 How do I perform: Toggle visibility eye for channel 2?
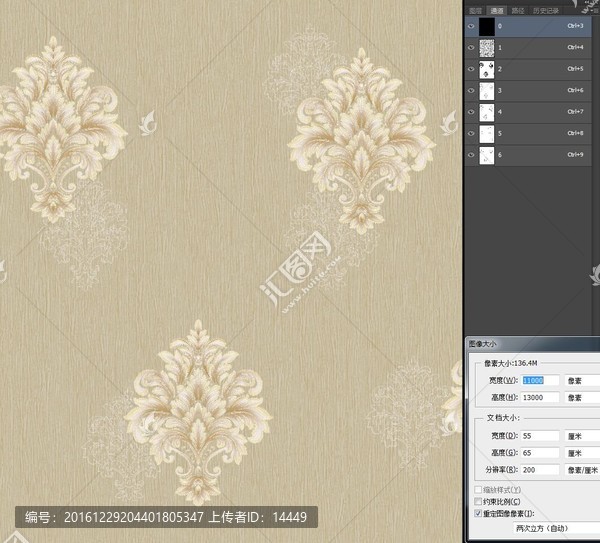coord(471,69)
